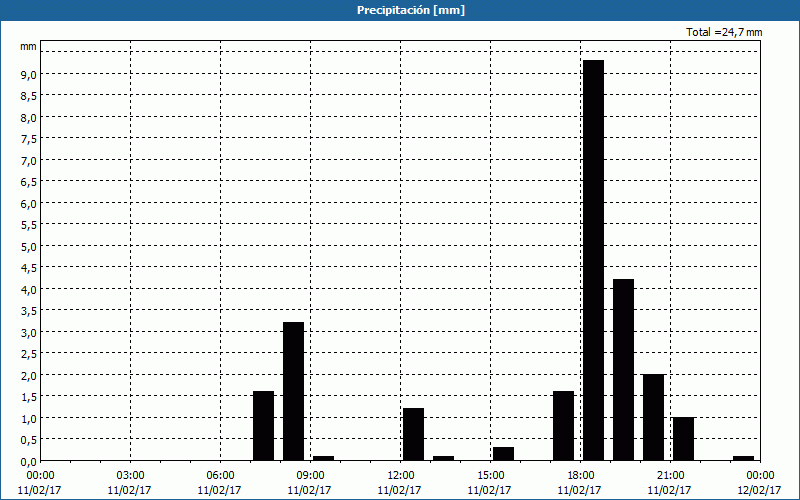This screenshot has height=500, width=800.
Task: Click the tallest bar just after 18:00
Action: click(593, 260)
